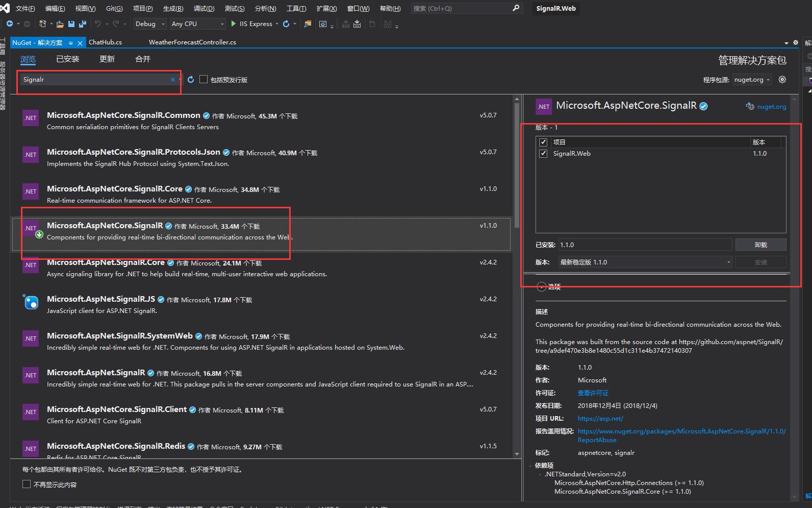Click the nuget.org globe icon in details
Image resolution: width=812 pixels, height=508 pixels.
[750, 106]
